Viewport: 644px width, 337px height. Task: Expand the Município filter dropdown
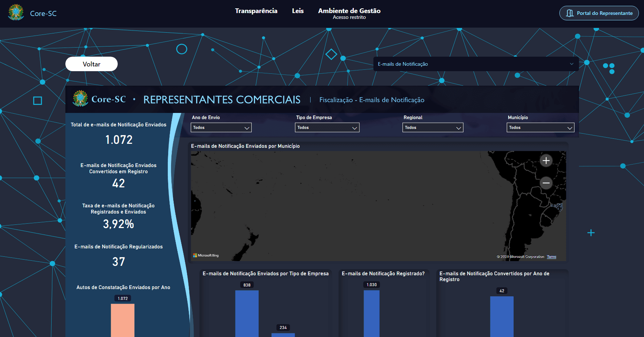click(x=540, y=127)
